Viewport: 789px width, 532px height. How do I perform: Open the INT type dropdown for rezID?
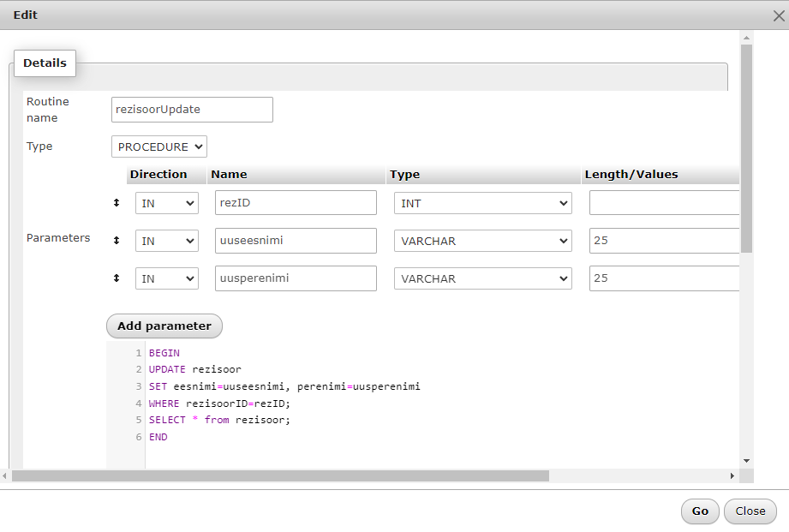click(483, 203)
